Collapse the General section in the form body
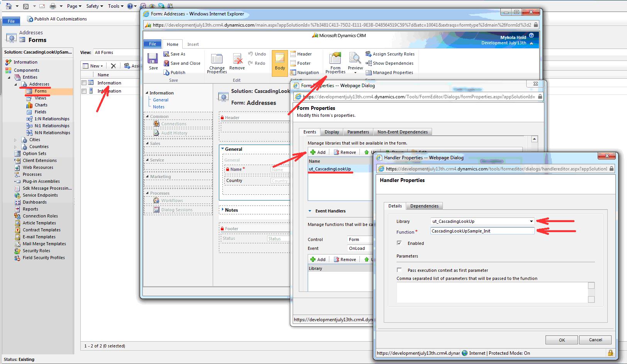The image size is (627, 364). tap(223, 149)
